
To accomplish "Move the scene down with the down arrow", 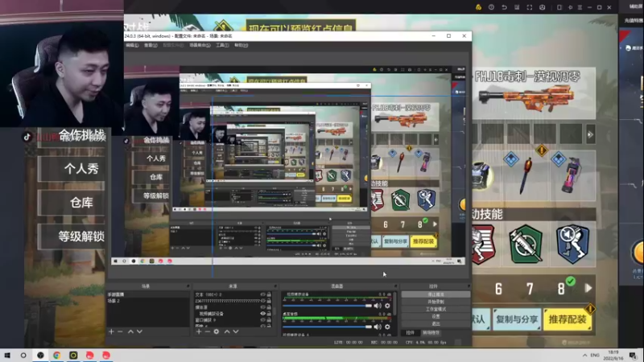I will point(139,331).
